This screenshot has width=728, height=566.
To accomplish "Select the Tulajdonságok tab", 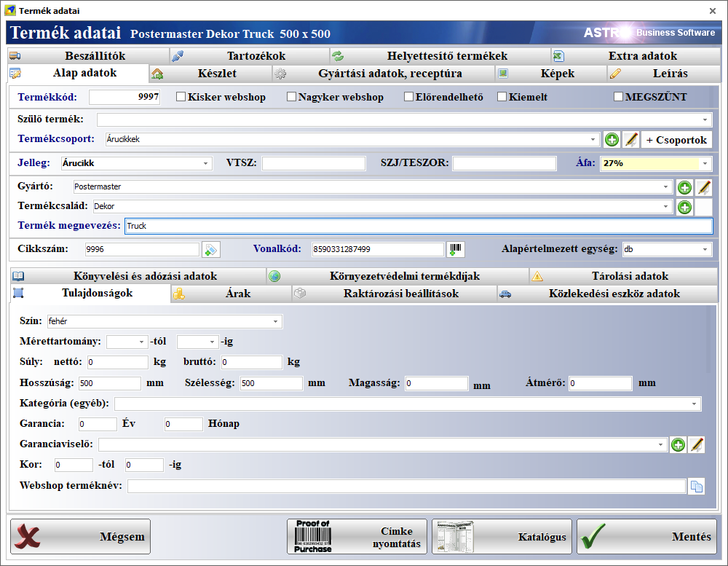I will (90, 294).
